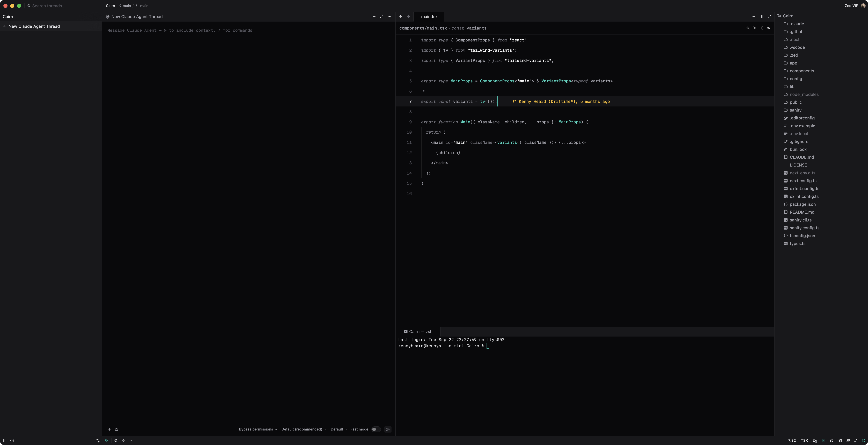This screenshot has width=868, height=445.
Task: Toggle the terminal panel icon in status bar
Action: pos(823,441)
